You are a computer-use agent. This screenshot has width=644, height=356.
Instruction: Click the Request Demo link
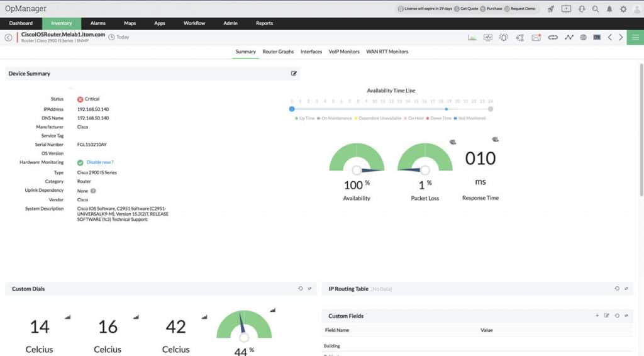[520, 9]
